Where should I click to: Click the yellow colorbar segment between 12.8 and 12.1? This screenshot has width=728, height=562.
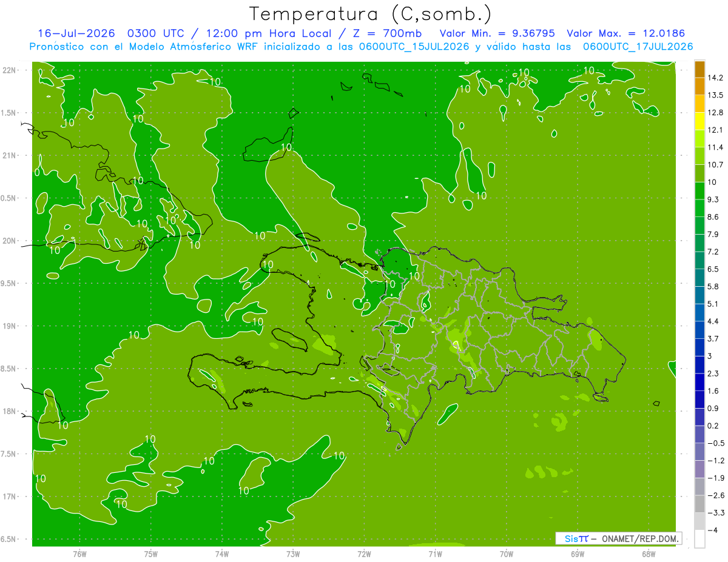coord(699,121)
